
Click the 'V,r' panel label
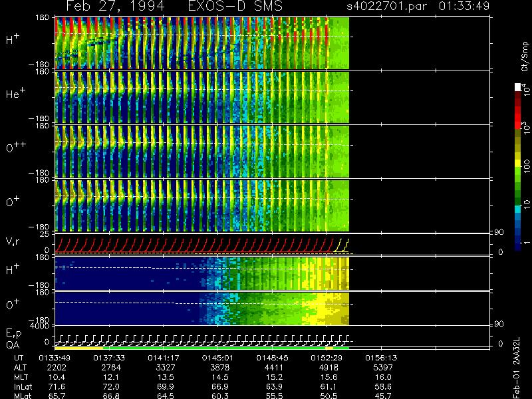13,241
